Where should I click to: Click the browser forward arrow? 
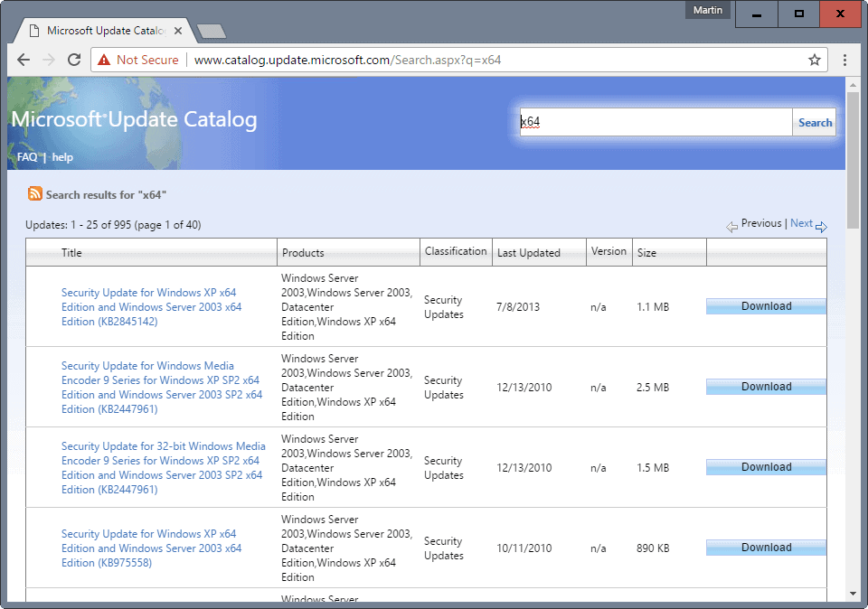(x=49, y=60)
